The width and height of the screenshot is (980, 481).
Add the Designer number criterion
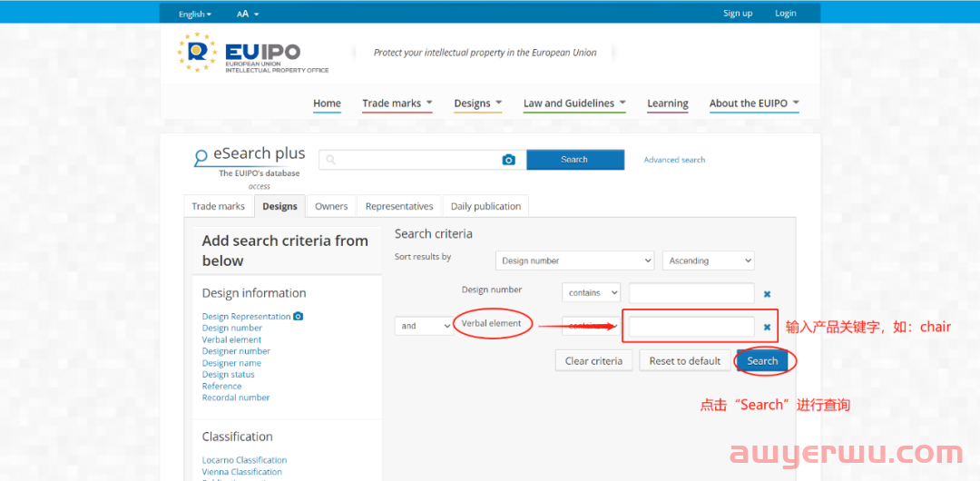click(x=236, y=351)
